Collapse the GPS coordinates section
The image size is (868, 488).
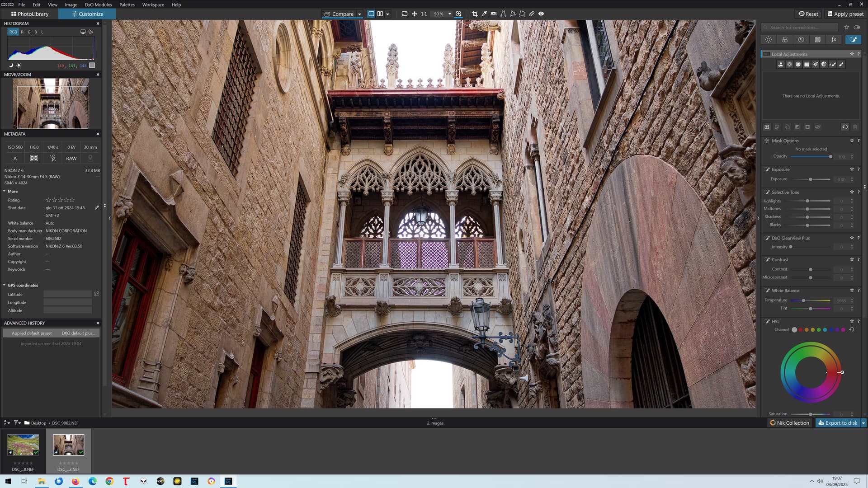point(4,285)
